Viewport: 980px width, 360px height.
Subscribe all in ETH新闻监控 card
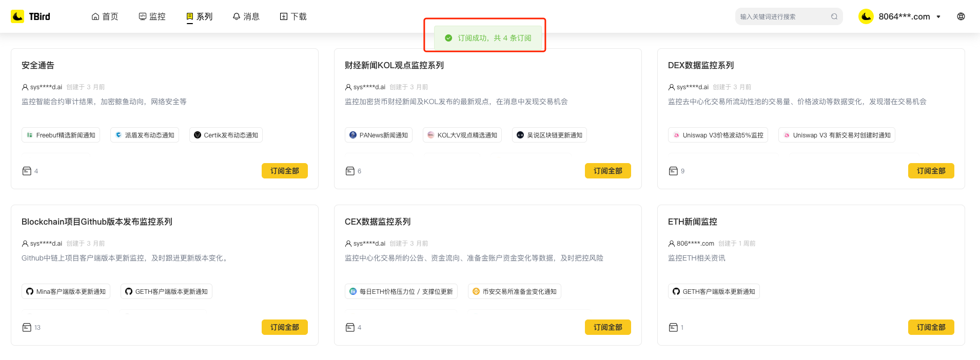[x=931, y=327]
